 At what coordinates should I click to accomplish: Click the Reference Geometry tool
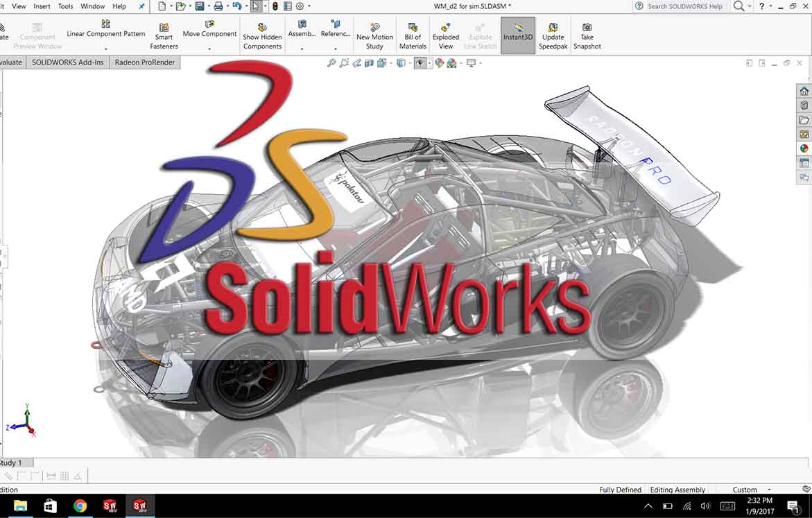[x=335, y=29]
